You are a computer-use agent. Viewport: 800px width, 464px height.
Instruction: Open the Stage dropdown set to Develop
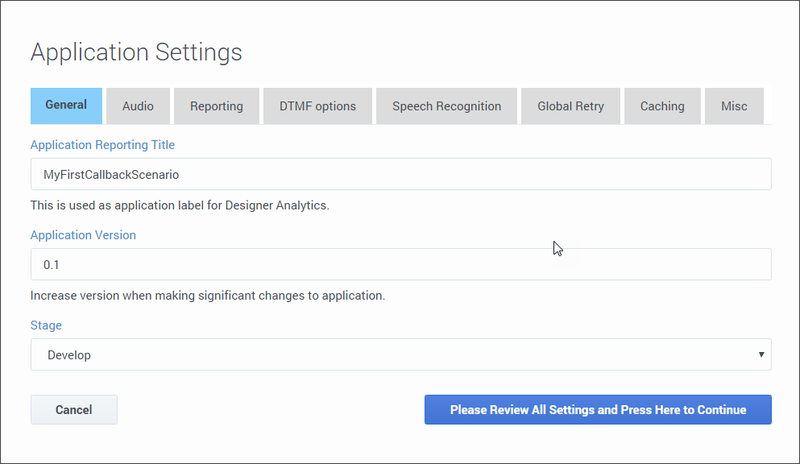pyautogui.click(x=400, y=354)
